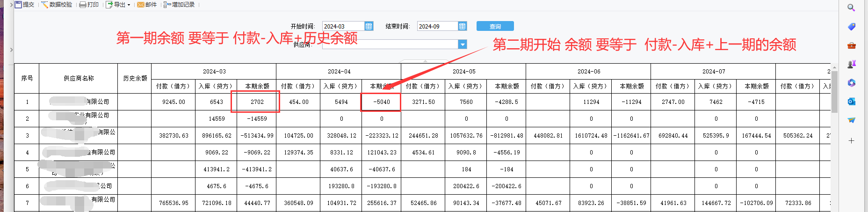
Task: Open the Outlook icon in sidebar
Action: (851, 102)
